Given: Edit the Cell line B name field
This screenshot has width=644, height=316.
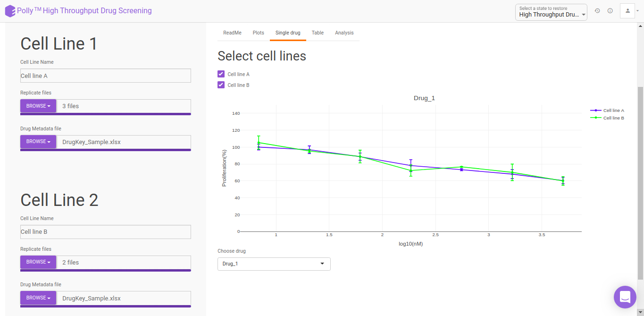Looking at the screenshot, I should coord(106,232).
